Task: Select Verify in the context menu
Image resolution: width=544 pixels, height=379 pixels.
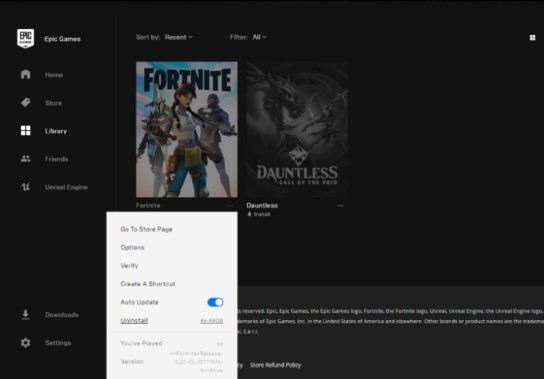Action: tap(129, 266)
